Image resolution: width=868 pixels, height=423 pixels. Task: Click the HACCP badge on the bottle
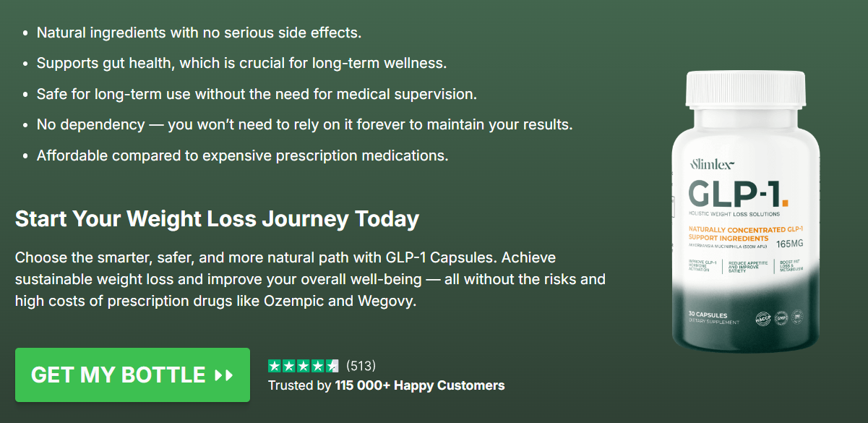(764, 317)
